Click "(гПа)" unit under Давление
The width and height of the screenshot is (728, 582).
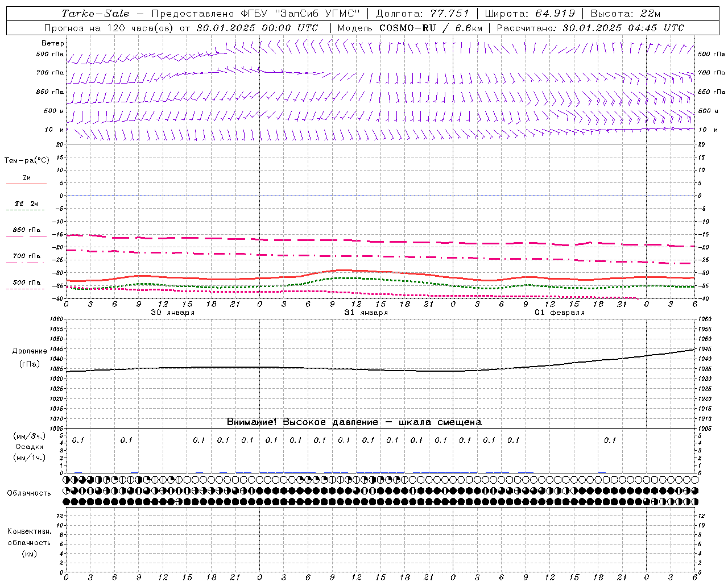coord(30,364)
